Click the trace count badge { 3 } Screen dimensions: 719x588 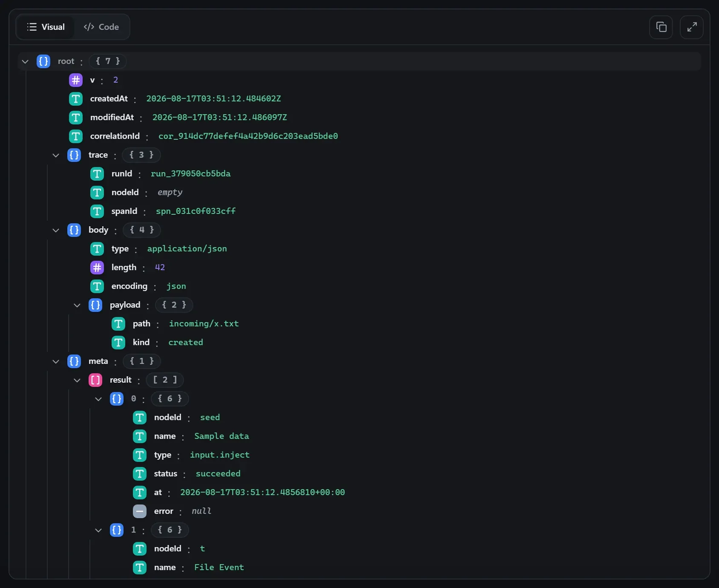coord(141,155)
